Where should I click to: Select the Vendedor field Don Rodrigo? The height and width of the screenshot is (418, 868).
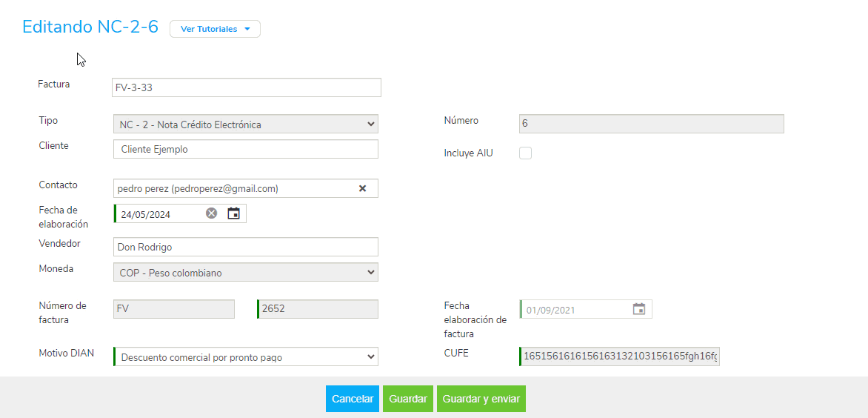click(245, 247)
